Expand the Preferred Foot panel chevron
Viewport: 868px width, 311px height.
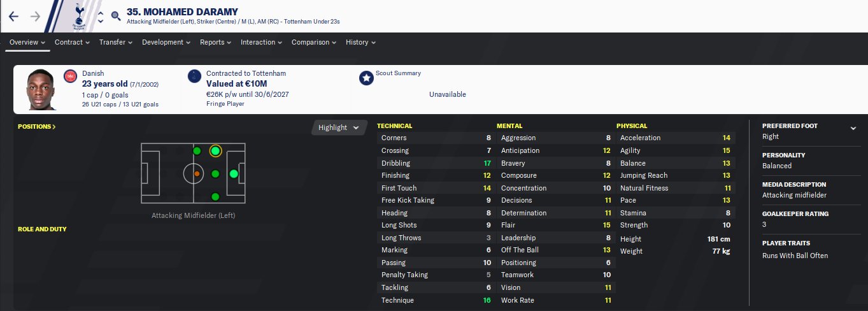coord(853,128)
